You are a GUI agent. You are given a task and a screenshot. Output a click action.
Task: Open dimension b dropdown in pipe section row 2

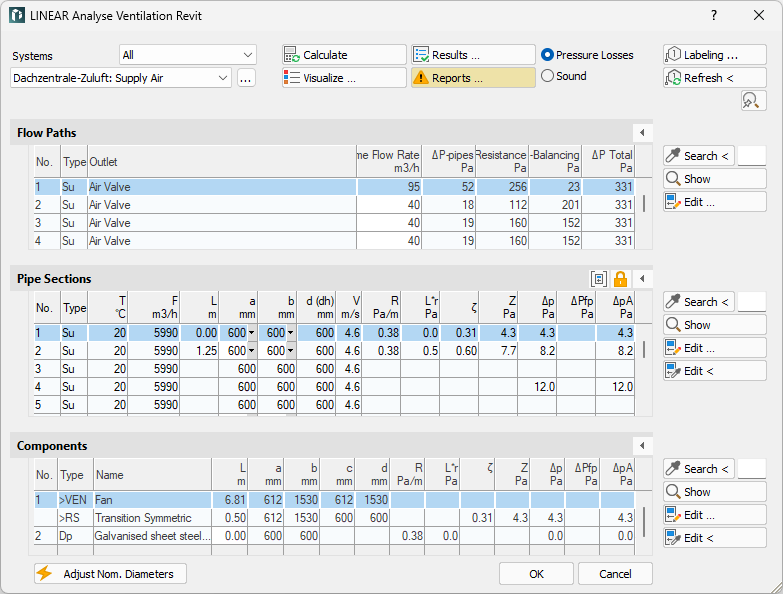291,350
